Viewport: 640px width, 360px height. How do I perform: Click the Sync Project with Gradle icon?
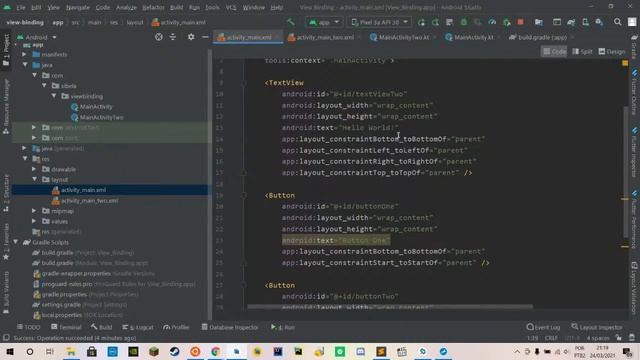click(571, 22)
